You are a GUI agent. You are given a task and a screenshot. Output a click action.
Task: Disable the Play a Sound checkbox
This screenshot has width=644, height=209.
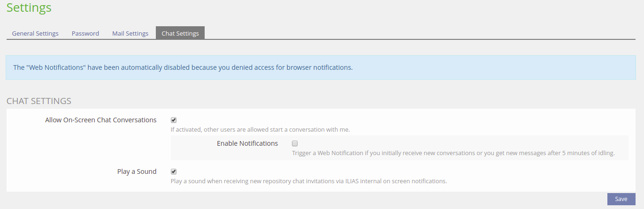(174, 172)
